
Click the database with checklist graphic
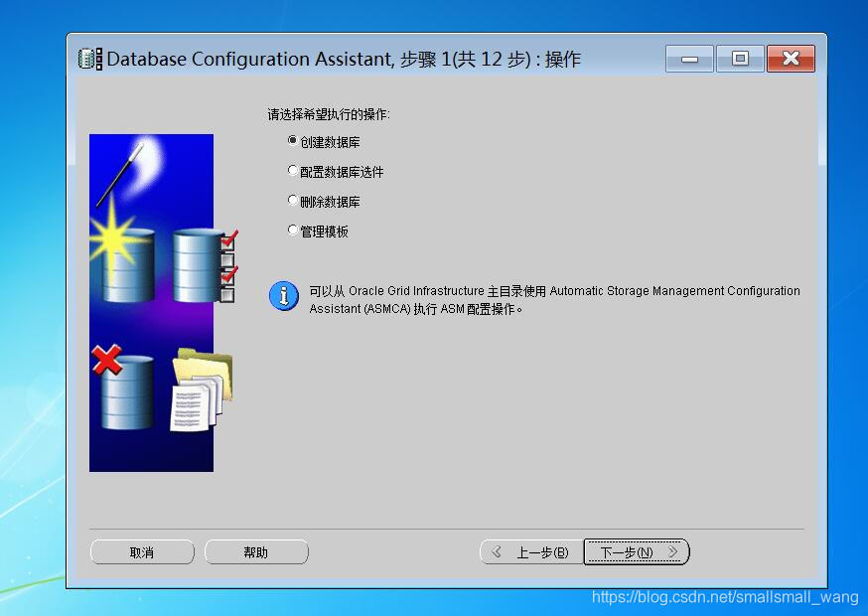[206, 265]
